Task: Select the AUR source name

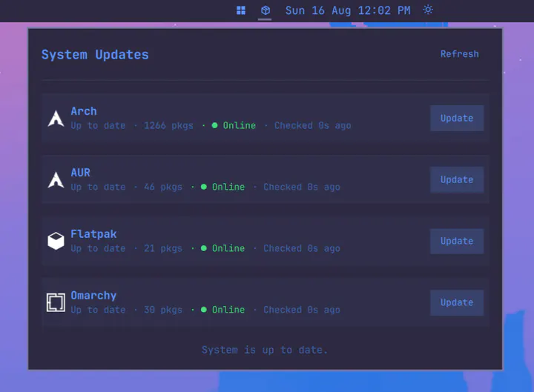Action: (x=81, y=173)
